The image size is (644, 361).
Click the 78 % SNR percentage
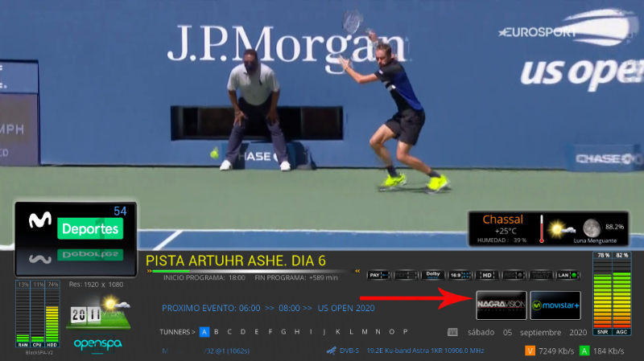pyautogui.click(x=603, y=255)
